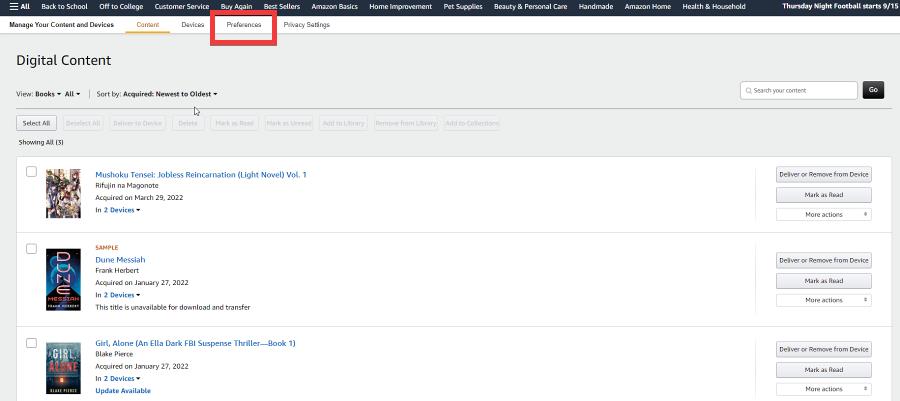900x401 pixels.
Task: Click the Showing All (3) text
Action: point(41,142)
